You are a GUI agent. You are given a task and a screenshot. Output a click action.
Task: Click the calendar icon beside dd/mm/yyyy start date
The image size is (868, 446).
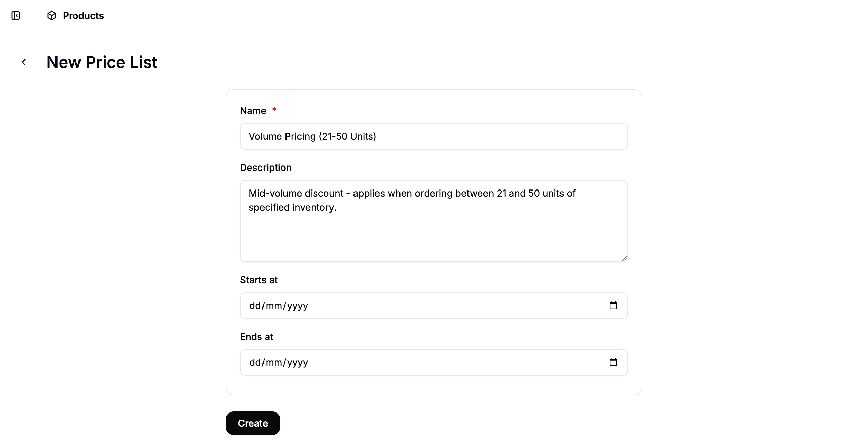pos(613,305)
